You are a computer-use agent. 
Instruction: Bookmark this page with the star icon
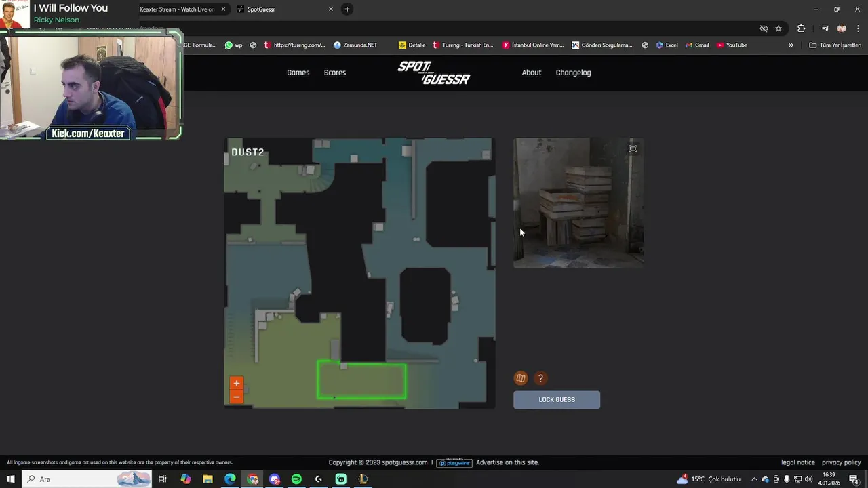[x=778, y=28]
